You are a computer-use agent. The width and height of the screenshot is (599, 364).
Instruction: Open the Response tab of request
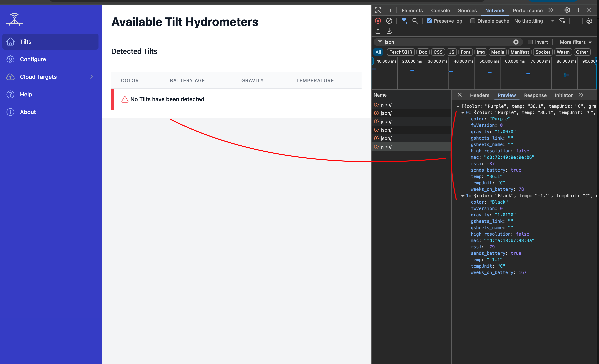pyautogui.click(x=535, y=95)
